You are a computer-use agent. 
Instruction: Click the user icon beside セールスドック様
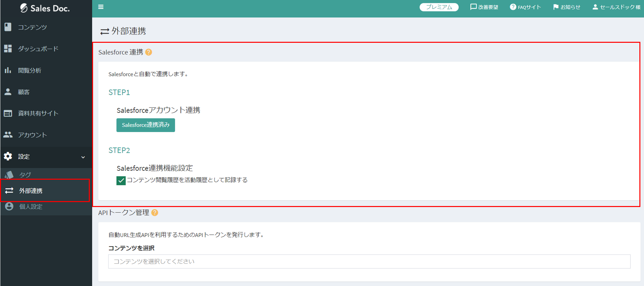pyautogui.click(x=595, y=7)
